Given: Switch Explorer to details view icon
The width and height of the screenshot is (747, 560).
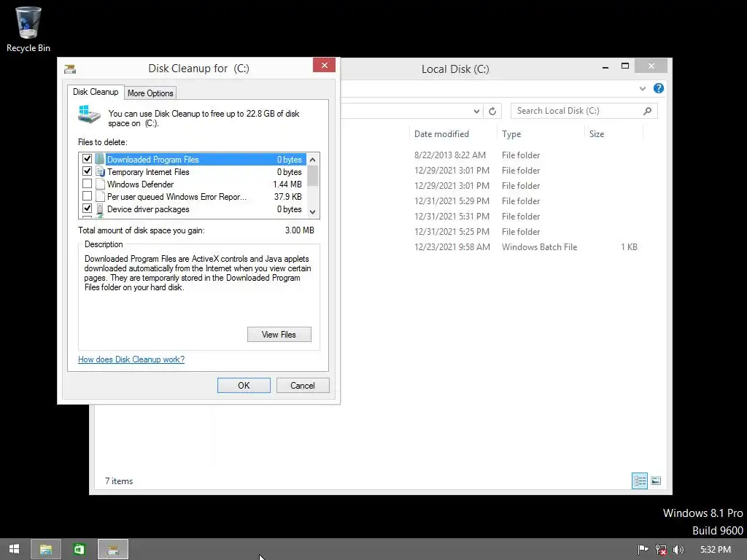Looking at the screenshot, I should click(639, 481).
